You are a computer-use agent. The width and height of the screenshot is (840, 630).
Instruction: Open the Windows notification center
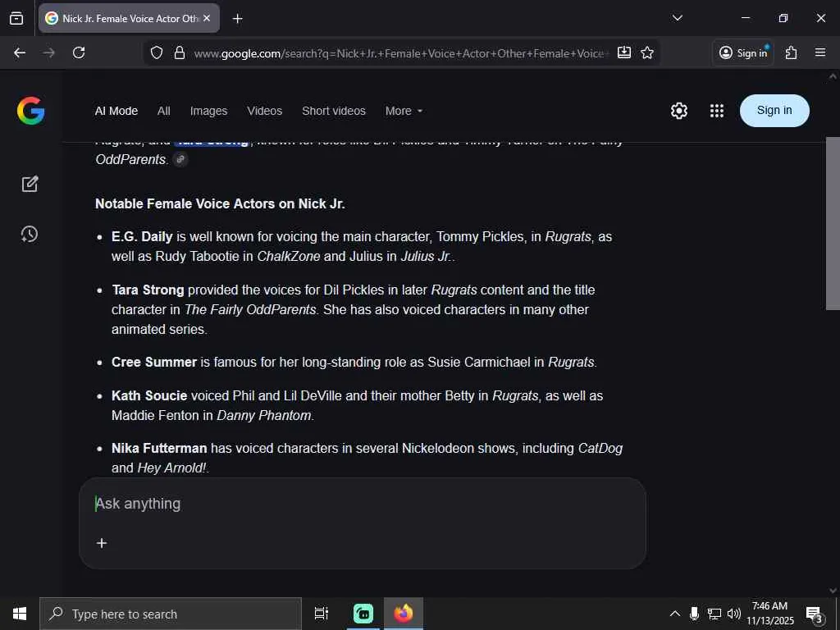[x=815, y=614]
